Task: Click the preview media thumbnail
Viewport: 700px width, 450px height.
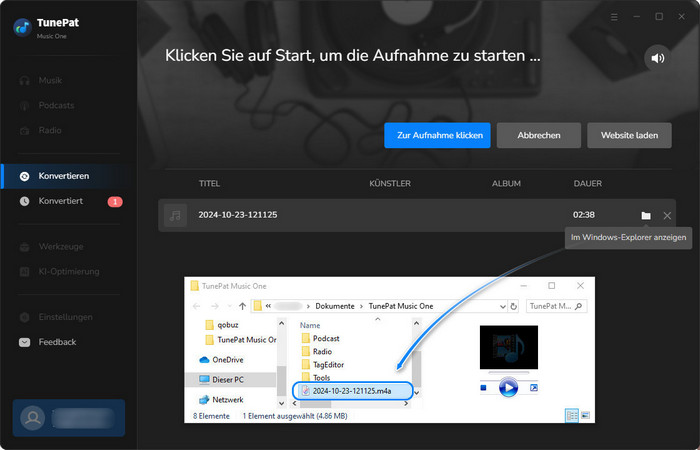Action: [x=508, y=347]
